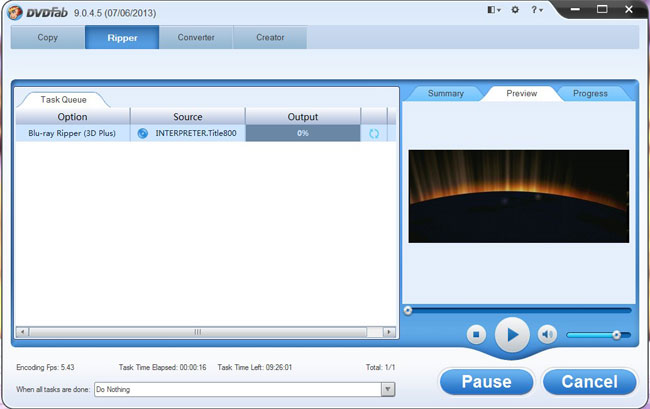Click the Output column header
The height and width of the screenshot is (409, 650).
pyautogui.click(x=303, y=116)
